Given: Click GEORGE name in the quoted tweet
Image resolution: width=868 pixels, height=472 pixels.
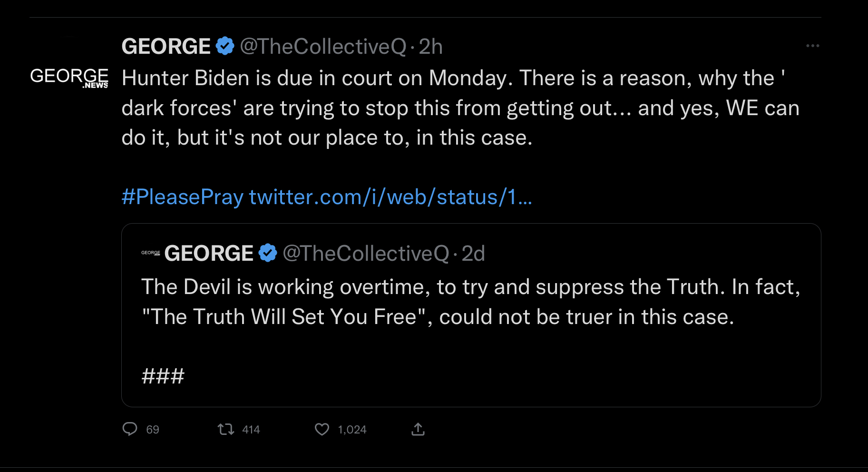Looking at the screenshot, I should click(209, 253).
